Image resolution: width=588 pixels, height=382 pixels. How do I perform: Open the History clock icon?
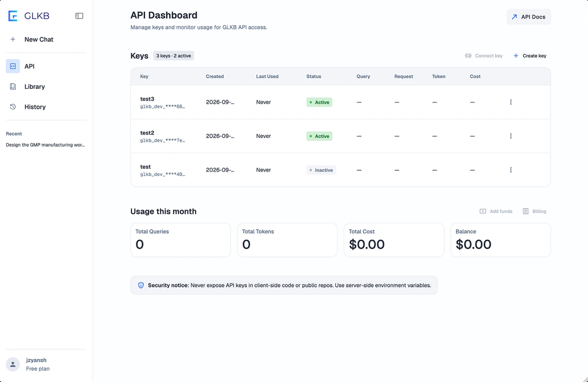[x=13, y=107]
